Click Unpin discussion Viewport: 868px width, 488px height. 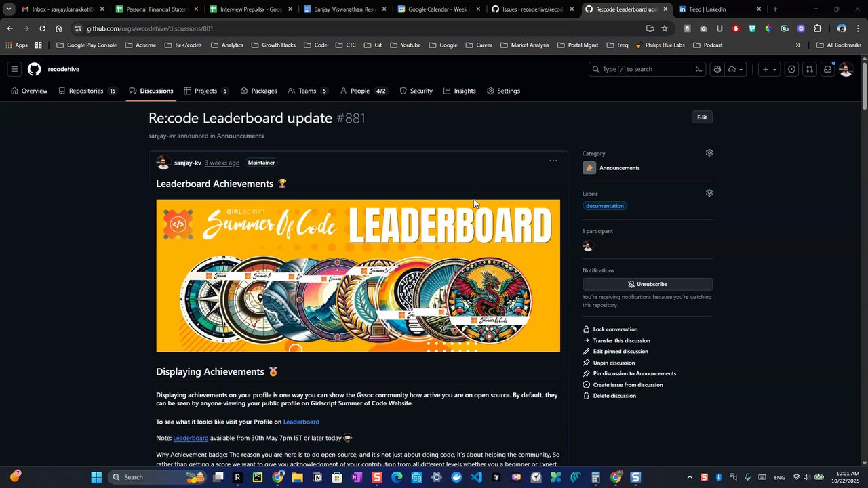click(x=609, y=363)
